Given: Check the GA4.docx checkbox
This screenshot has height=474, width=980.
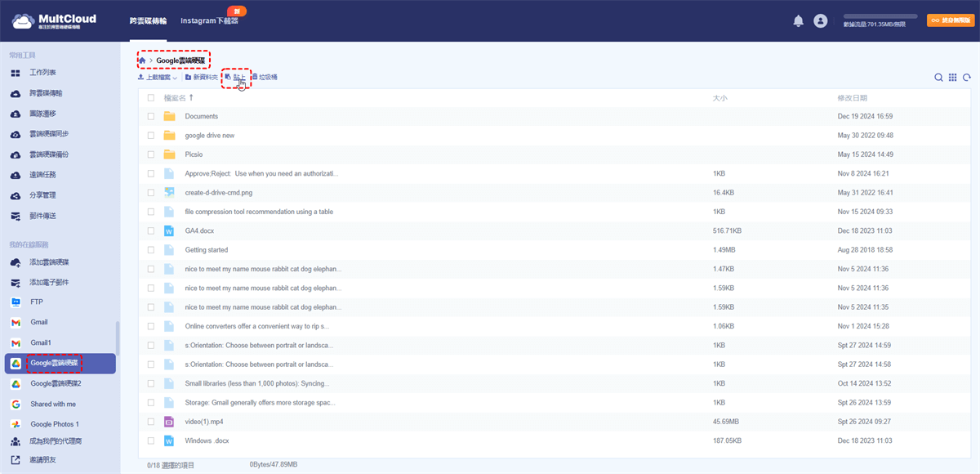Looking at the screenshot, I should click(x=151, y=231).
